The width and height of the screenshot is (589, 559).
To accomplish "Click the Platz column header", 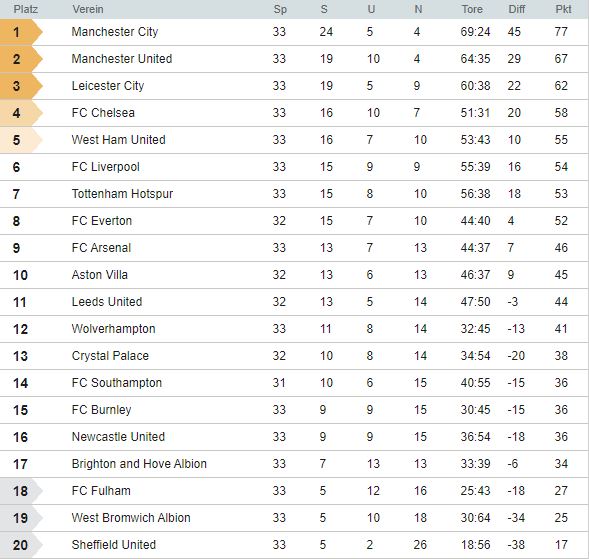I will coord(26,9).
